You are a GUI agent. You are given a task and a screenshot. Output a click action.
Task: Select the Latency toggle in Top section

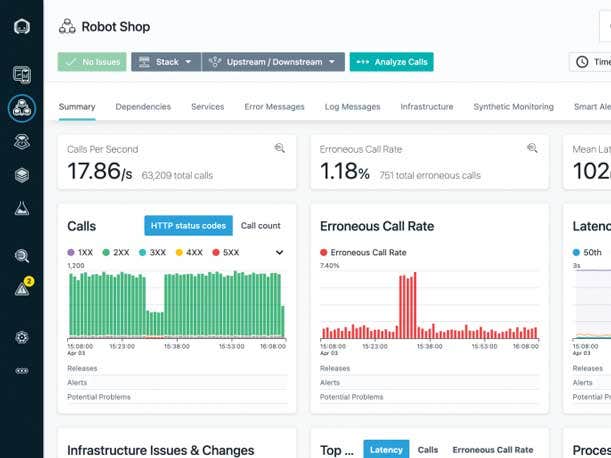[386, 450]
